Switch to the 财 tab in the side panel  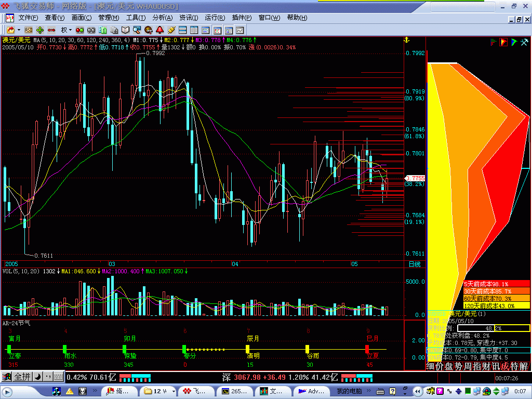(486, 366)
